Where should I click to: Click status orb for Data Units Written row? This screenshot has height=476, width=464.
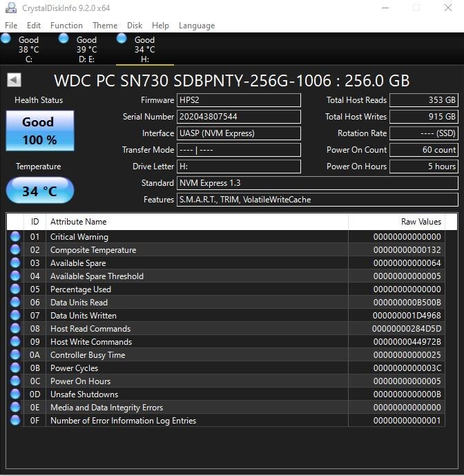15,316
